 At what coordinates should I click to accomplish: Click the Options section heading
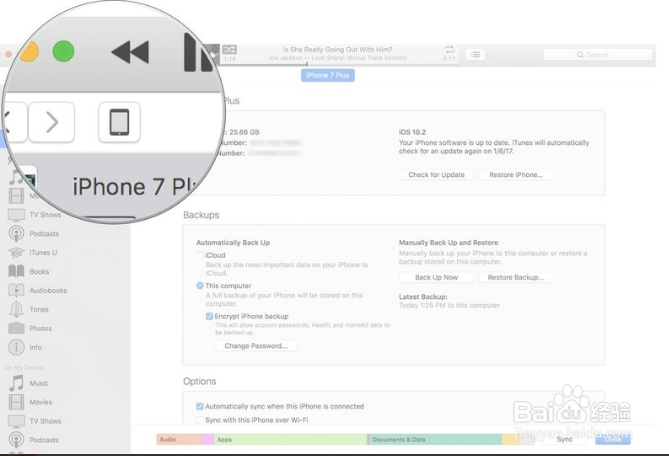point(199,381)
